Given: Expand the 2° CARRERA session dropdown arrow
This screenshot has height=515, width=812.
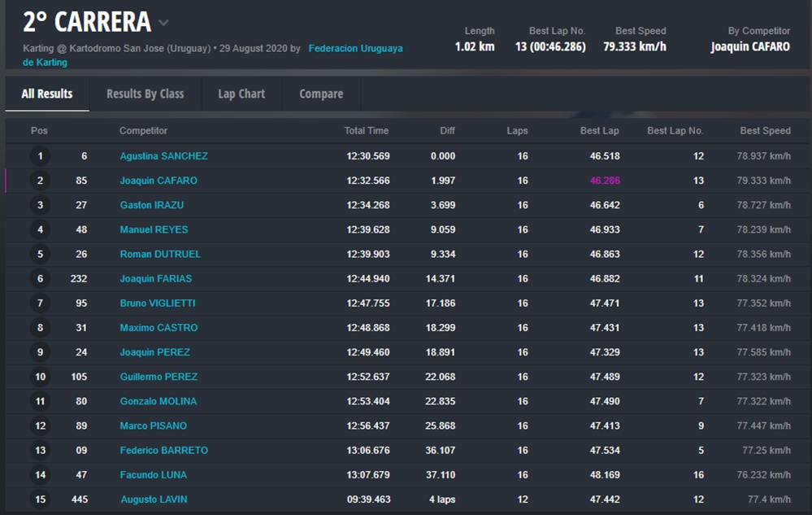Looking at the screenshot, I should 163,23.
